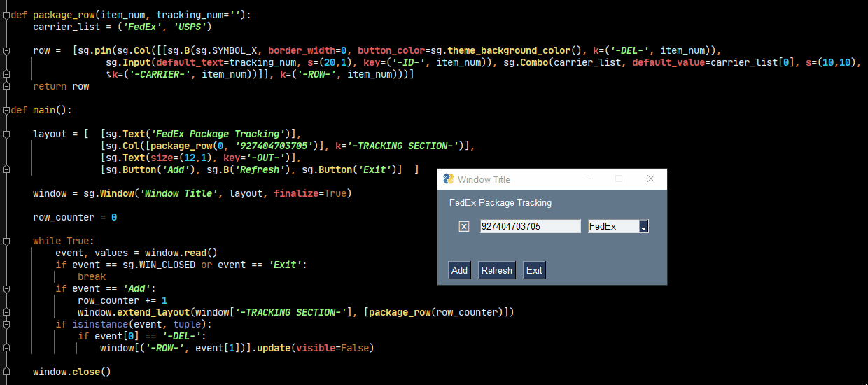Click the 'row_counter += 1' line in the code
The width and height of the screenshot is (868, 385).
122,300
